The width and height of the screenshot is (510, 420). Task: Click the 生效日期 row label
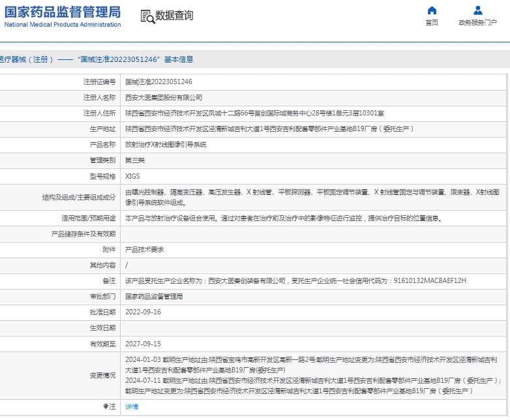point(102,328)
